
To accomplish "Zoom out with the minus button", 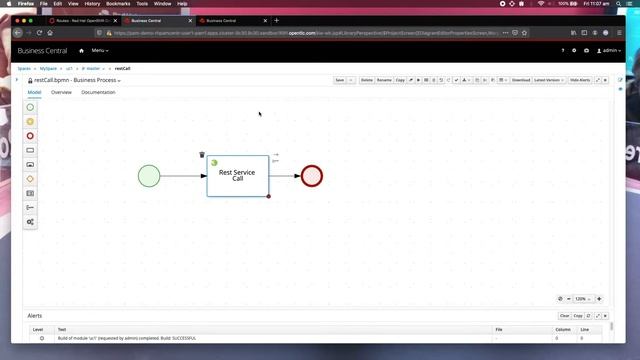I will [x=569, y=299].
